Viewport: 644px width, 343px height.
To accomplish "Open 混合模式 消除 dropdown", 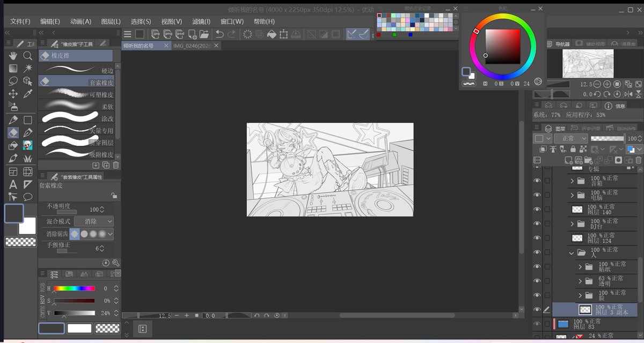I will (94, 221).
